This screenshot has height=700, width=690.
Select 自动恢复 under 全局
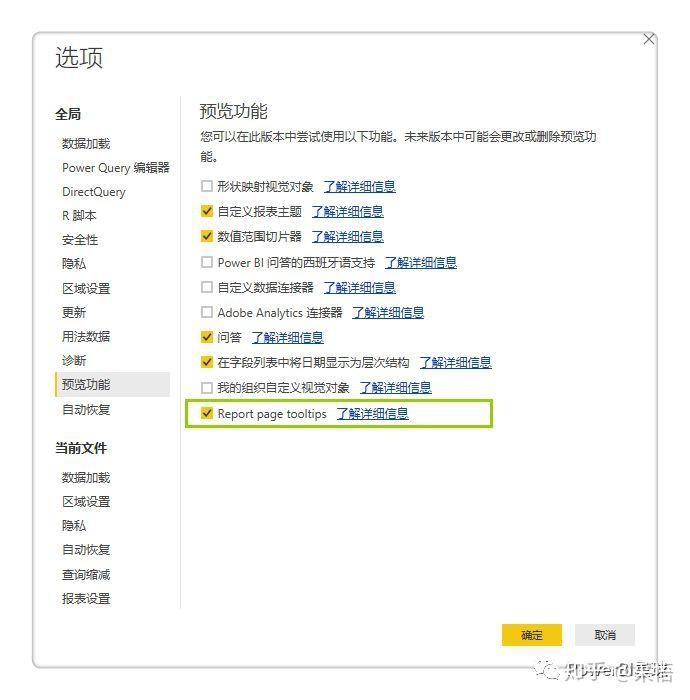click(86, 409)
